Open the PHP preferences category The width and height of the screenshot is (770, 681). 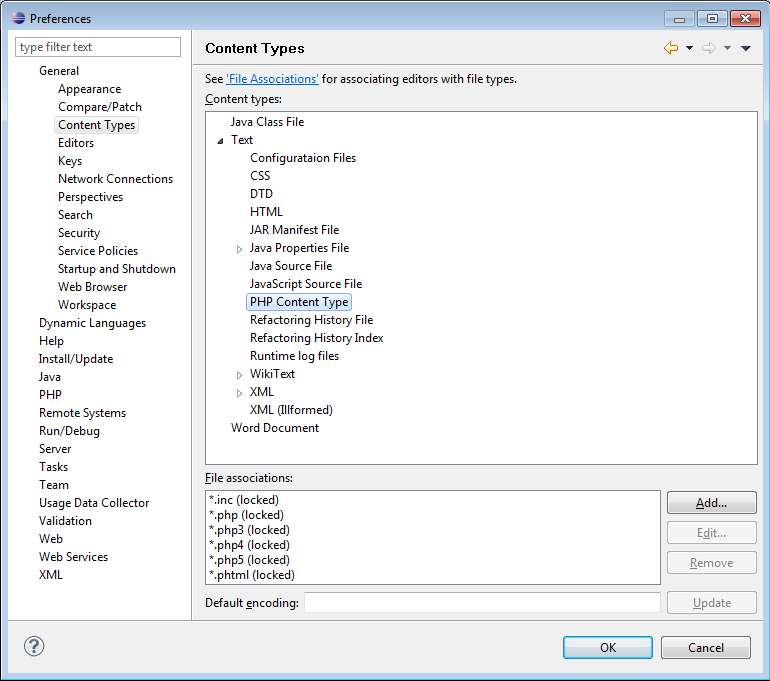(x=50, y=395)
